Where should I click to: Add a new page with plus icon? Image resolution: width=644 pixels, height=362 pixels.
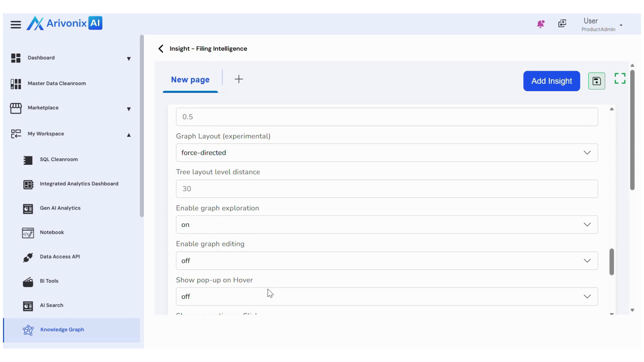[238, 79]
